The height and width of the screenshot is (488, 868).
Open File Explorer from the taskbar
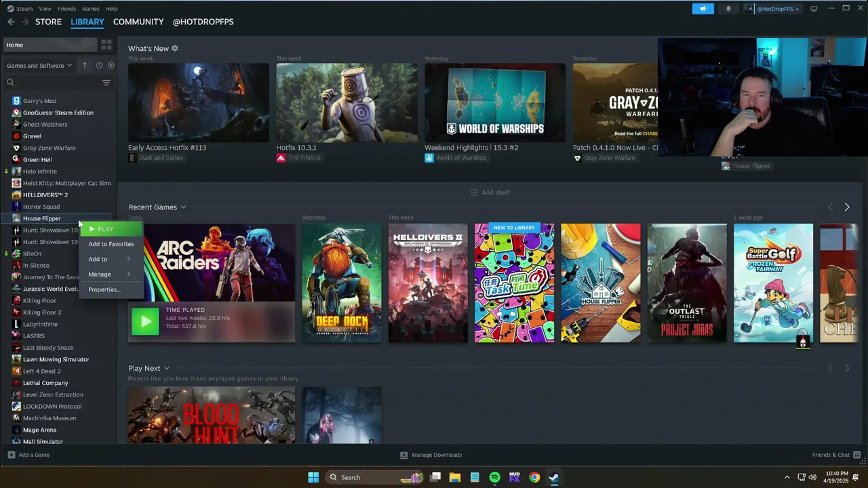(455, 477)
